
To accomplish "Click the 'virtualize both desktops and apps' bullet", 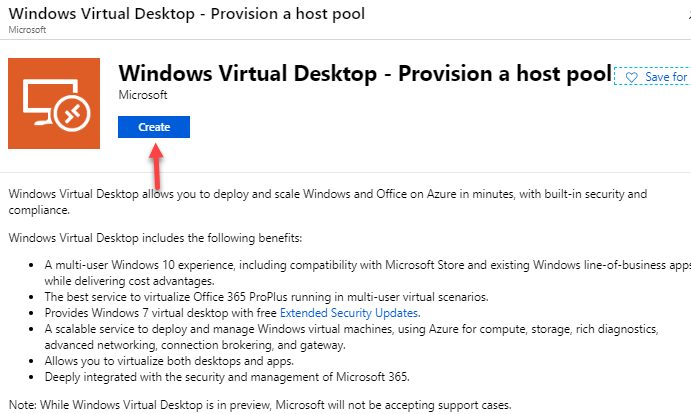I will [169, 361].
